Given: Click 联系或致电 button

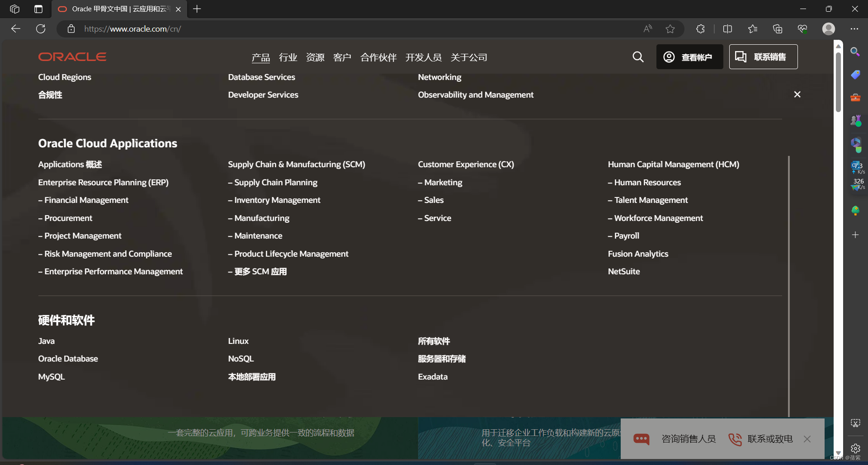Looking at the screenshot, I should coord(760,439).
